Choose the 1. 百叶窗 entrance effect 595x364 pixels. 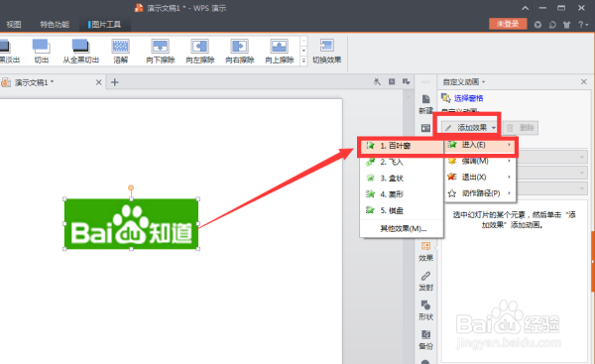402,146
